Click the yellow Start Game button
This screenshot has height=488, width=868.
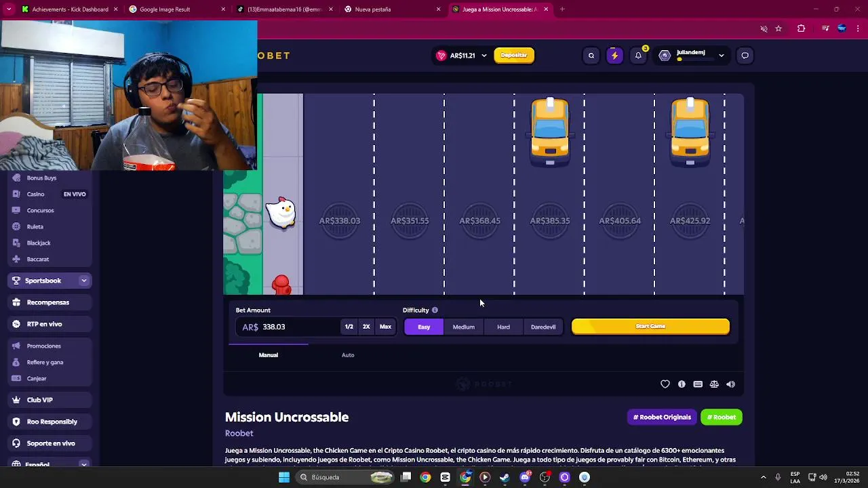point(650,327)
